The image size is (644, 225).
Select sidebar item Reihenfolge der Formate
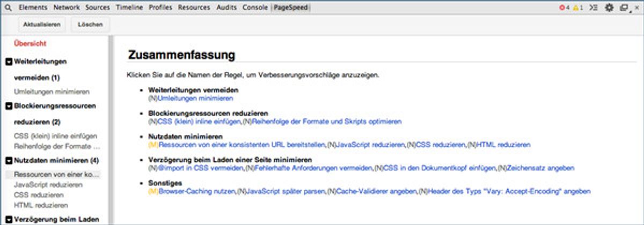[57, 146]
